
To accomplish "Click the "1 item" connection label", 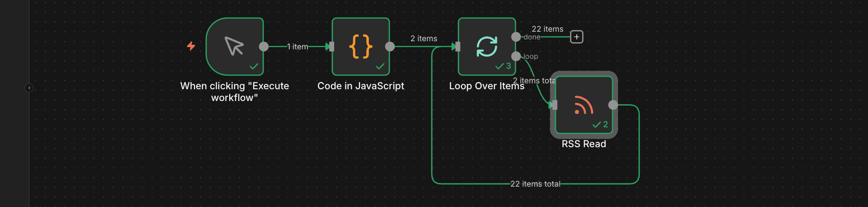I will [297, 47].
